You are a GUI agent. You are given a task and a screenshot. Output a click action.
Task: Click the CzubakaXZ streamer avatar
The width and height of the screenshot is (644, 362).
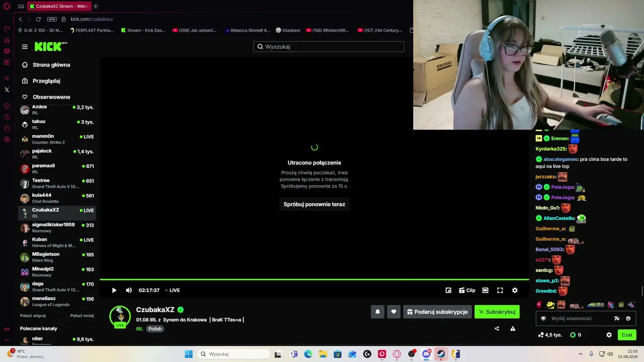(120, 316)
